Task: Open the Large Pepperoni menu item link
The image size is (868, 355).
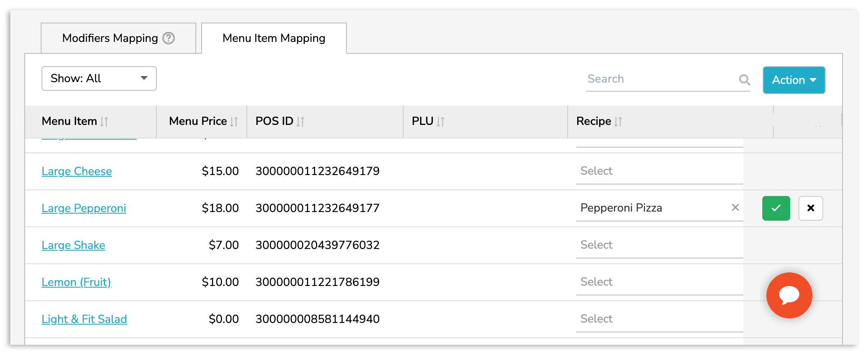Action: click(x=84, y=208)
